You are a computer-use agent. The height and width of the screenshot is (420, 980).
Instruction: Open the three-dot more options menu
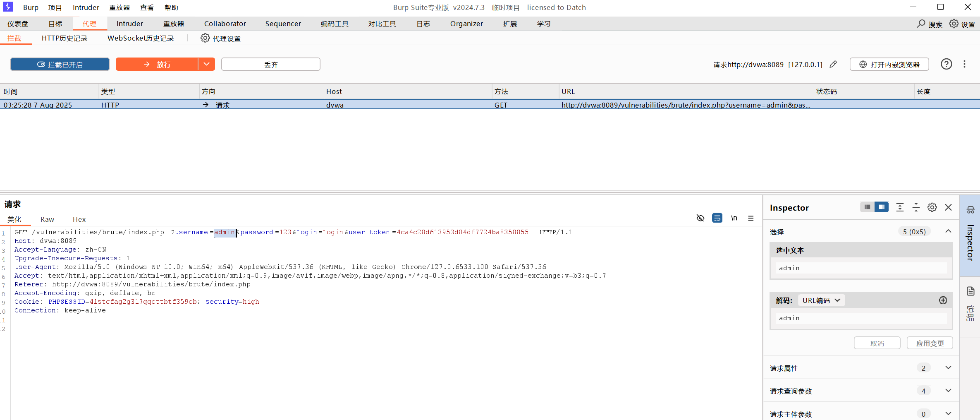point(964,64)
